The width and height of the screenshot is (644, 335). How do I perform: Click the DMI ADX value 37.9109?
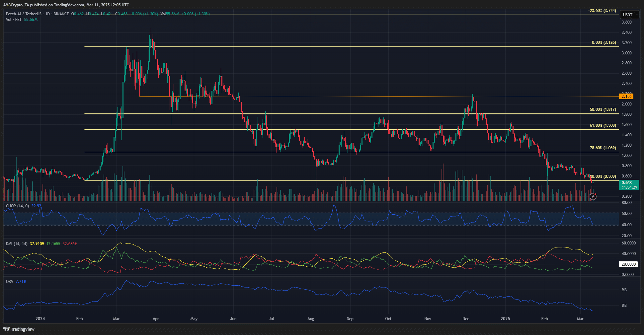37,244
